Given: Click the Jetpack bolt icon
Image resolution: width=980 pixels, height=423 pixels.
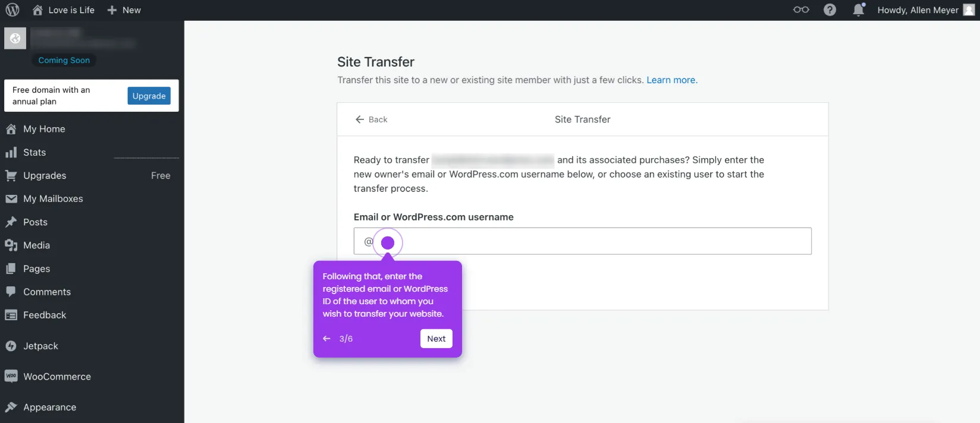Looking at the screenshot, I should click(11, 346).
